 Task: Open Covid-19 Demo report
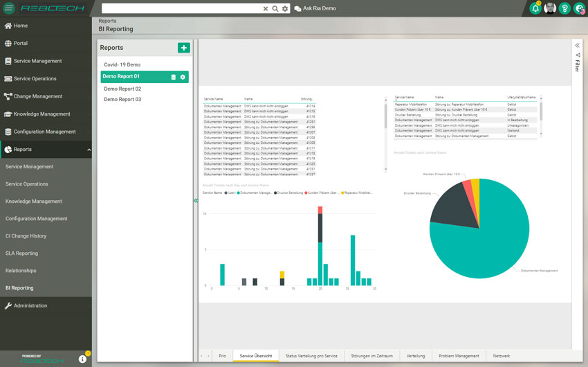pyautogui.click(x=122, y=64)
